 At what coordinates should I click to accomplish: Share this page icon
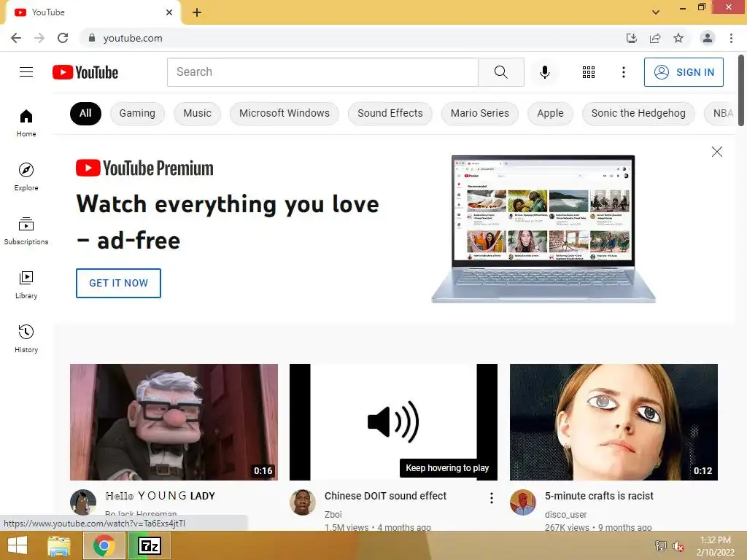click(655, 38)
